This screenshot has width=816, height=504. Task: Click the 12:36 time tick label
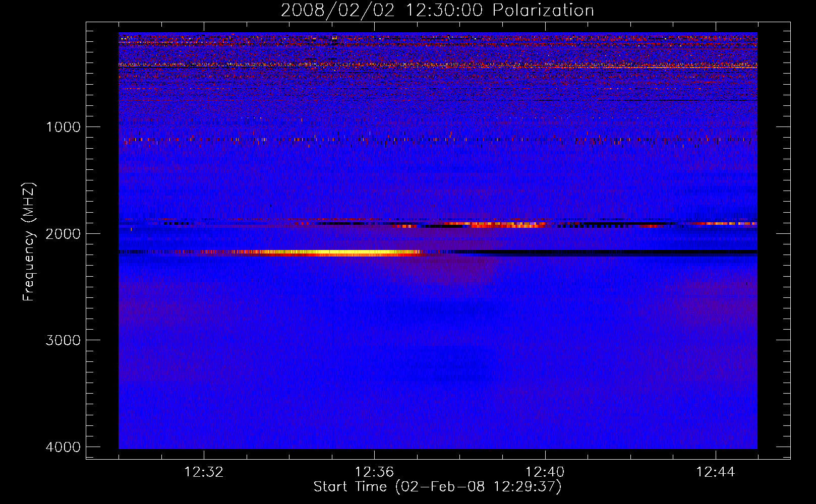tap(374, 472)
